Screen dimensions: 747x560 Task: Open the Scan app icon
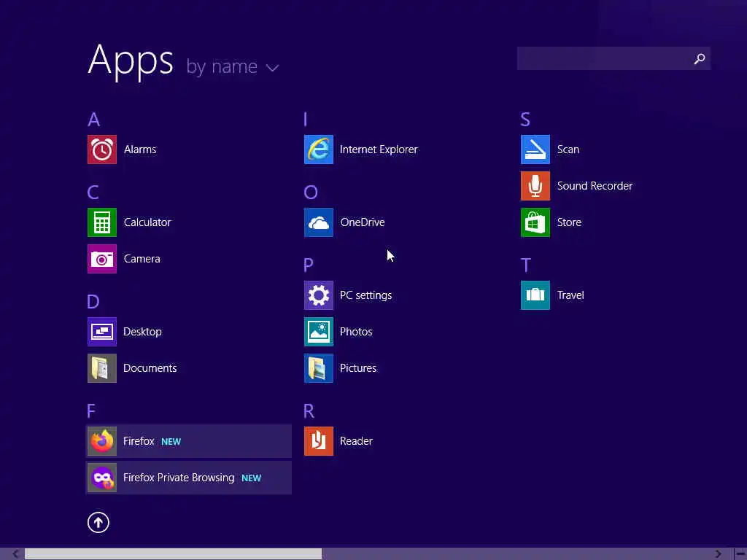(x=535, y=149)
